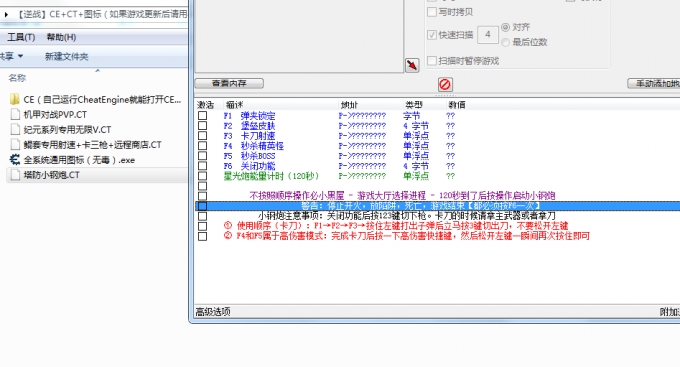Click the 查看内存 button
Screen dimensions: 680x367
(229, 83)
